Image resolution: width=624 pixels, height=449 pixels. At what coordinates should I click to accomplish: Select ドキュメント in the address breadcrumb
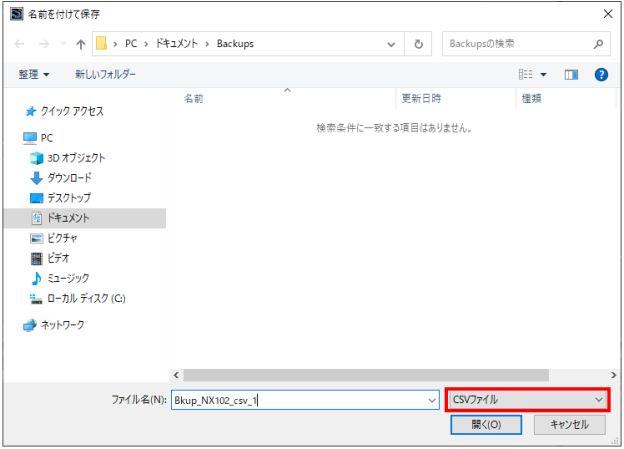pyautogui.click(x=177, y=43)
